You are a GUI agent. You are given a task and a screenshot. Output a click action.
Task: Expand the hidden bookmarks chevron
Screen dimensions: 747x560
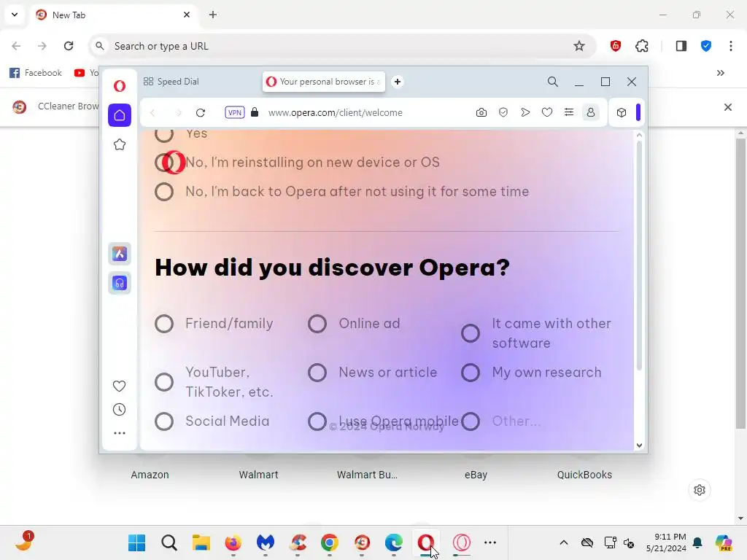720,73
